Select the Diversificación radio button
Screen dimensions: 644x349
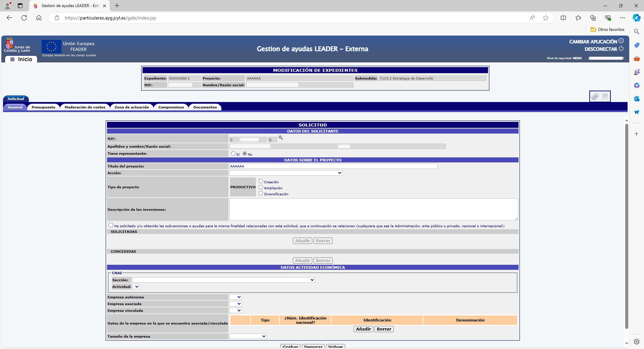pyautogui.click(x=261, y=193)
